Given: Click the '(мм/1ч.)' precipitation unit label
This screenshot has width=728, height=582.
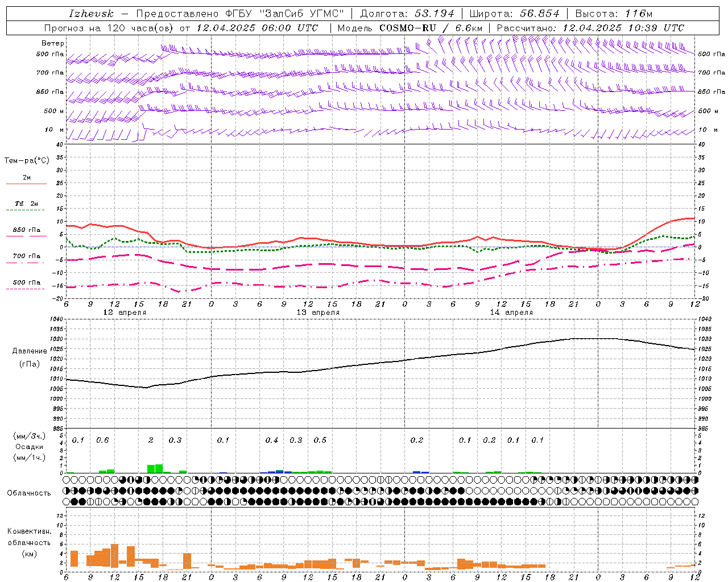Looking at the screenshot, I should pyautogui.click(x=29, y=457).
